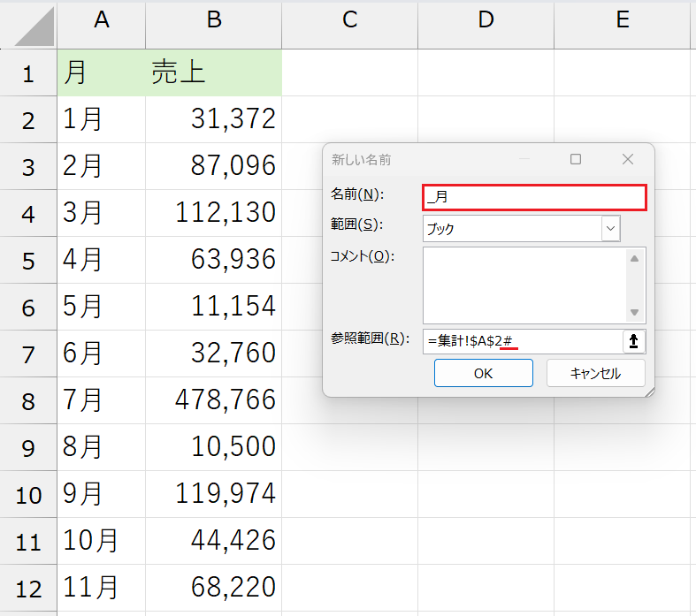Select row 1 header
Image resolution: width=696 pixels, height=616 pixels.
[28, 72]
